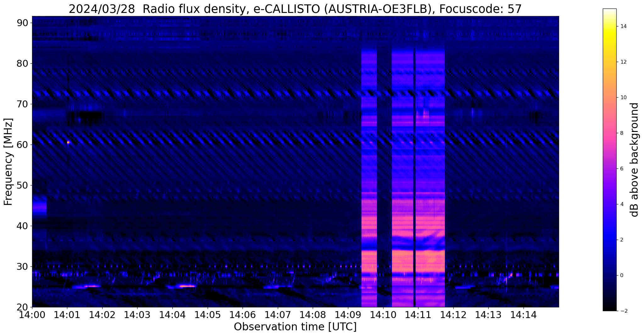Click the 'Frequency [MHz]' axis label
The image size is (644, 336).
tap(8, 162)
